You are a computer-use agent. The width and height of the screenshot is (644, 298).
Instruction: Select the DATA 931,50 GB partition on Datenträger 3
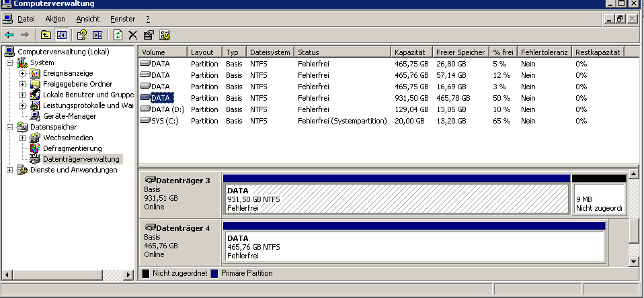coord(397,199)
